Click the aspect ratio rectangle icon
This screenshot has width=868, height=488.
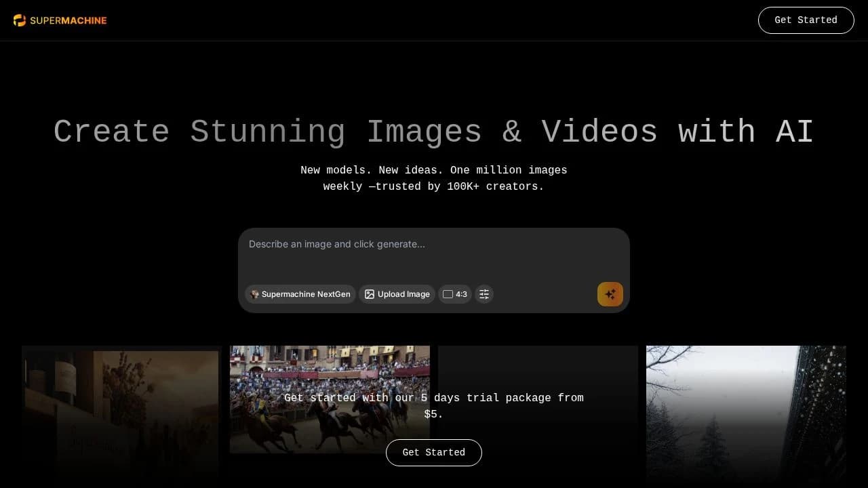pos(448,294)
